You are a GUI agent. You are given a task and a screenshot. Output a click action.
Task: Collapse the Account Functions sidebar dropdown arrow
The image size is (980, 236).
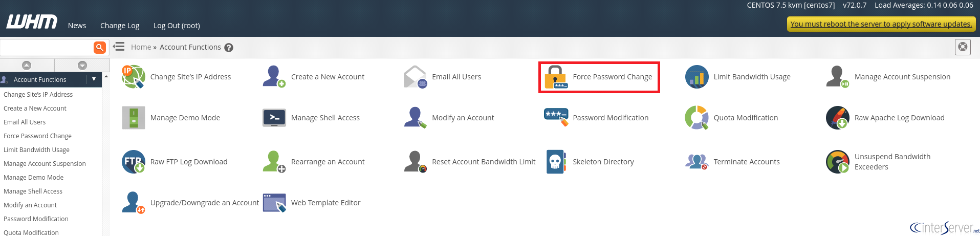click(x=94, y=79)
